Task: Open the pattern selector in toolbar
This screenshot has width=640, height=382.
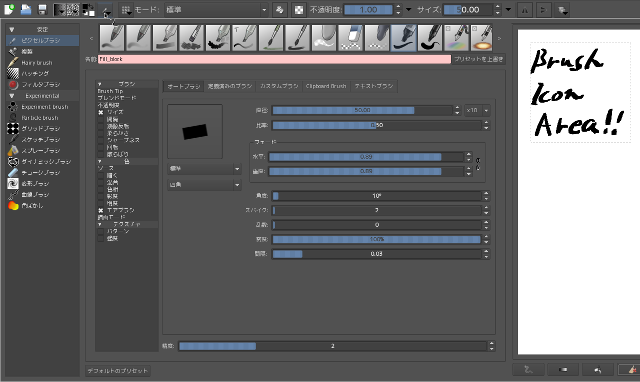Action: [x=73, y=9]
